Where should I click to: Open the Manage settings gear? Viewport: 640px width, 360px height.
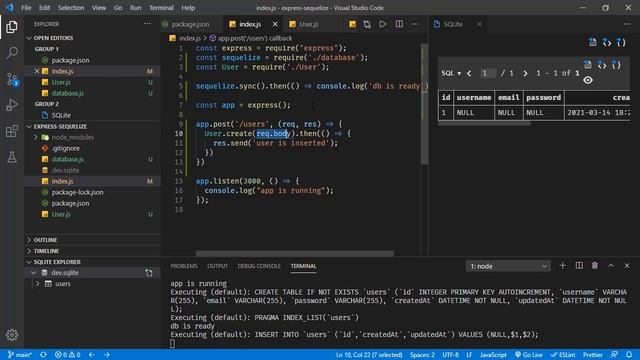pos(12,335)
